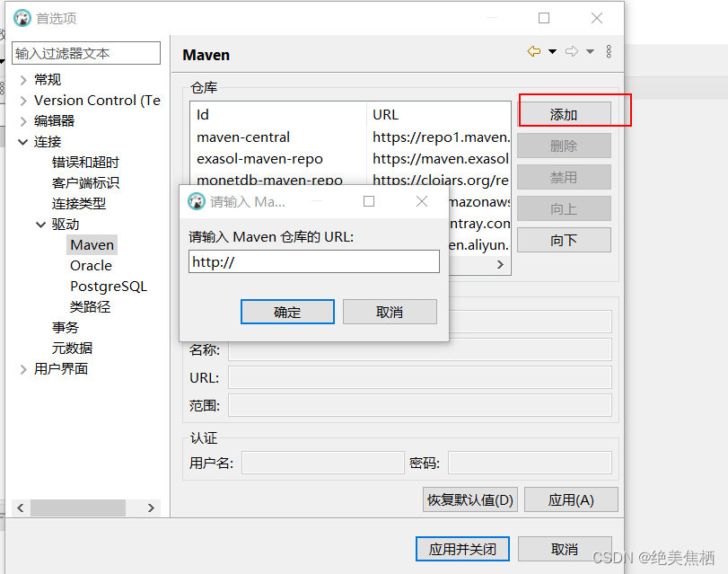Expand the Version Control tree node
728x574 pixels.
pyautogui.click(x=23, y=101)
